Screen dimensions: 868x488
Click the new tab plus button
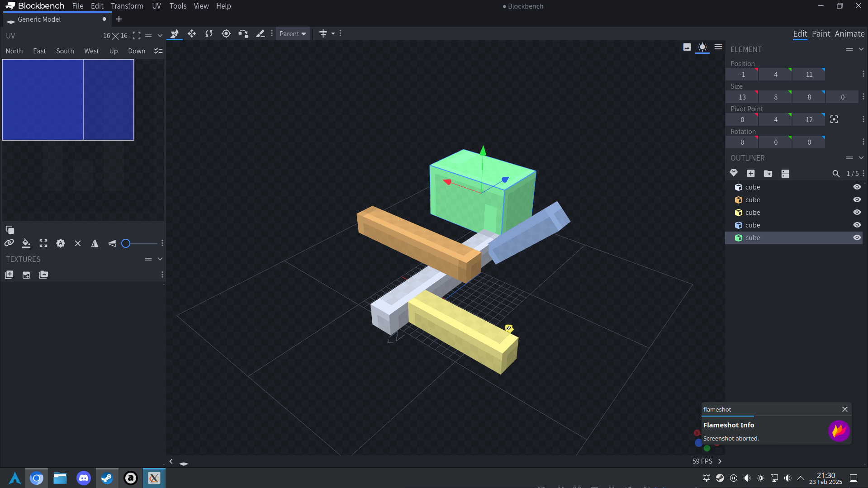coord(119,19)
